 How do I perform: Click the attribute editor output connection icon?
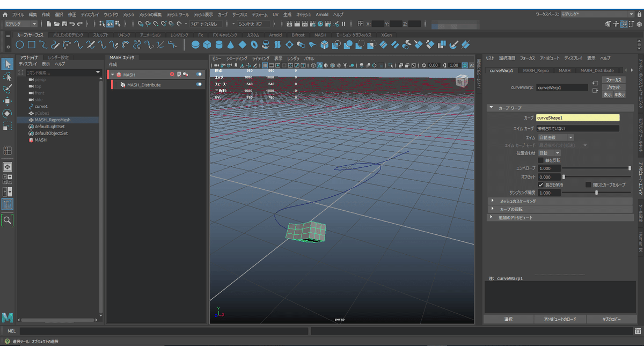click(595, 91)
